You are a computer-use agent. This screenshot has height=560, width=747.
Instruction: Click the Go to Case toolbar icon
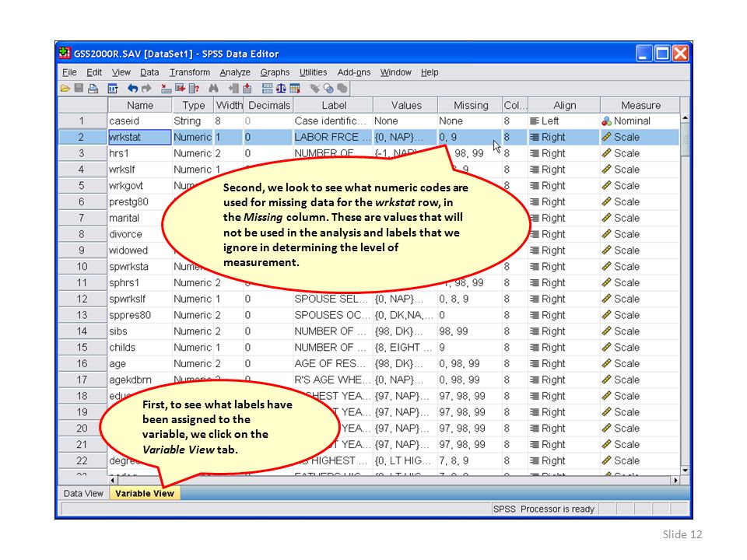167,88
